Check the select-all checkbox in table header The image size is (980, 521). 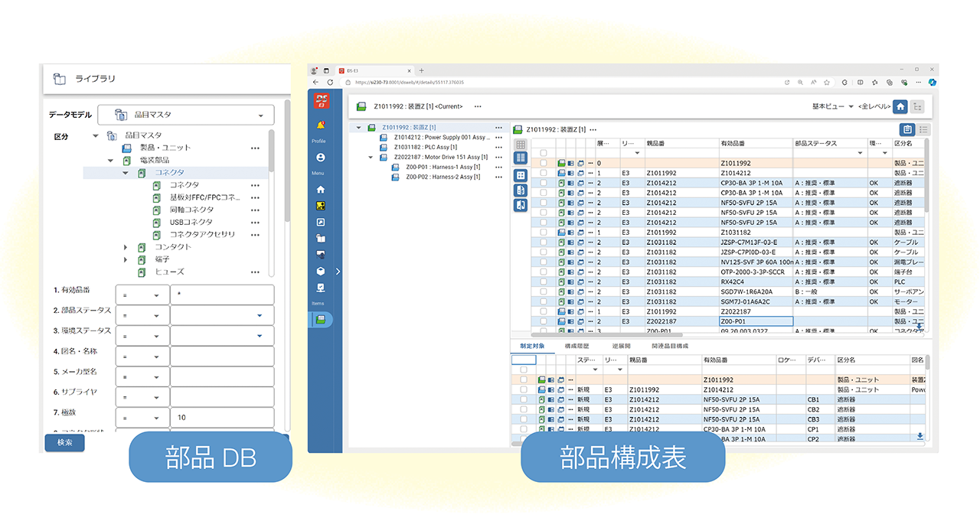pos(544,153)
